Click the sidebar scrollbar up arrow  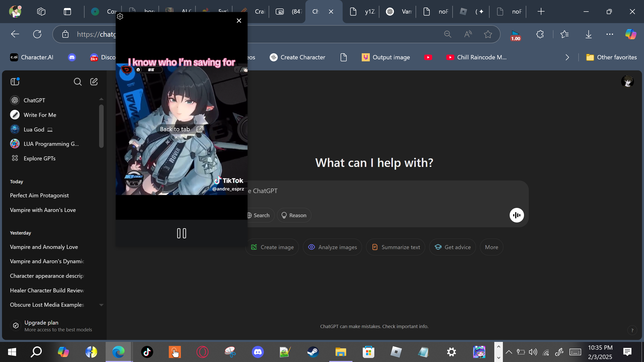pos(101,99)
